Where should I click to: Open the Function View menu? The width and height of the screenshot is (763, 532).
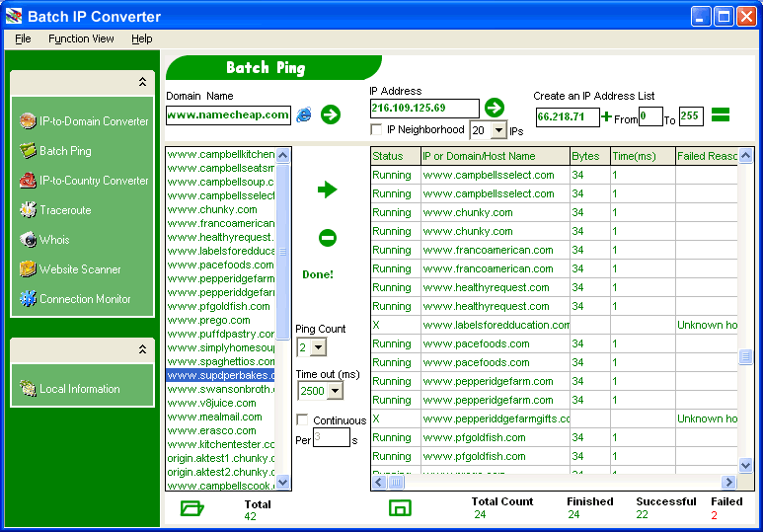(81, 38)
